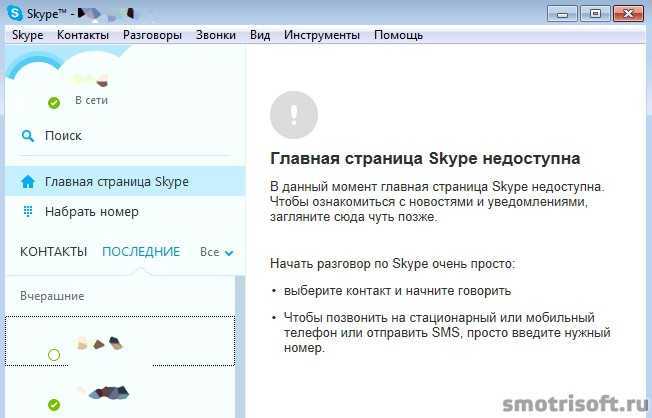Focus the Поиск search field
The width and height of the screenshot is (652, 418).
pyautogui.click(x=125, y=136)
